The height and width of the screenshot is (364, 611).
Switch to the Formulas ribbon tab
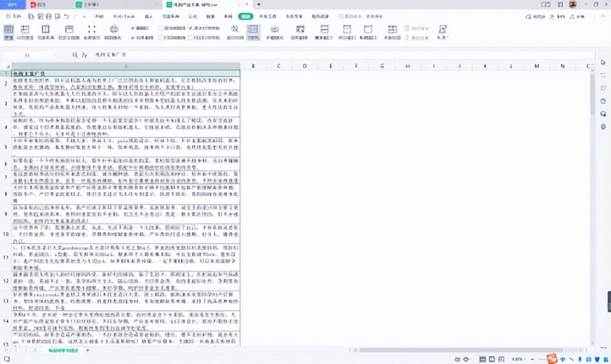[193, 16]
